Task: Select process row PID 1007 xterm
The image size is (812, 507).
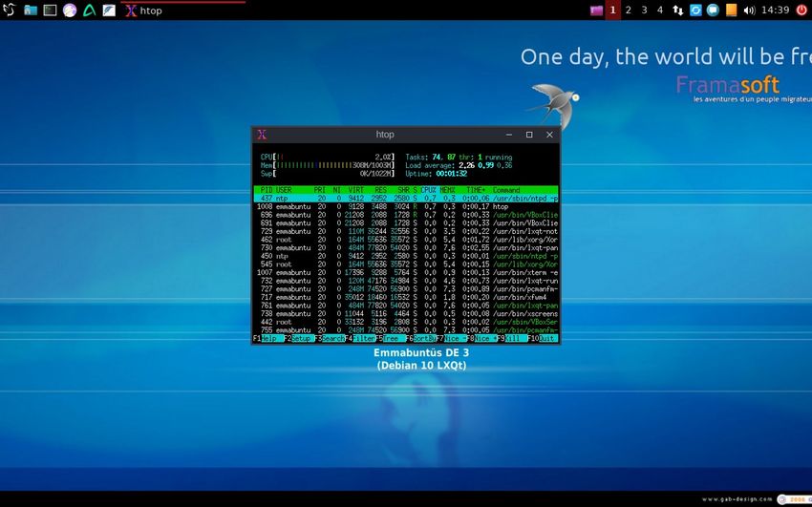Action: point(406,273)
